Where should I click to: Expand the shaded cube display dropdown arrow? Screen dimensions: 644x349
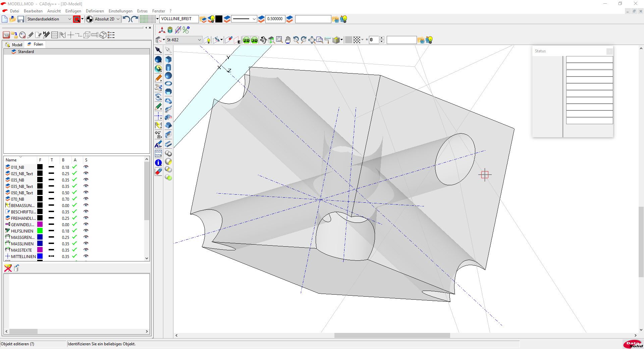342,40
